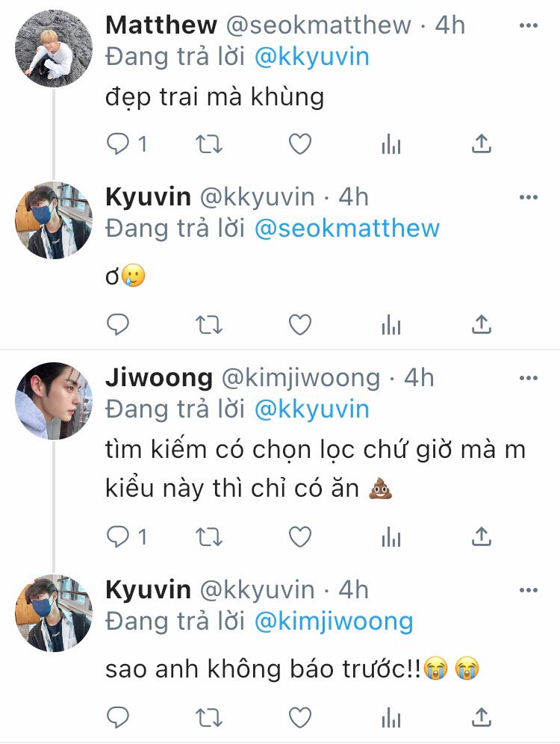
Task: Open more options on Kyuvin's last reply
Action: point(529,590)
